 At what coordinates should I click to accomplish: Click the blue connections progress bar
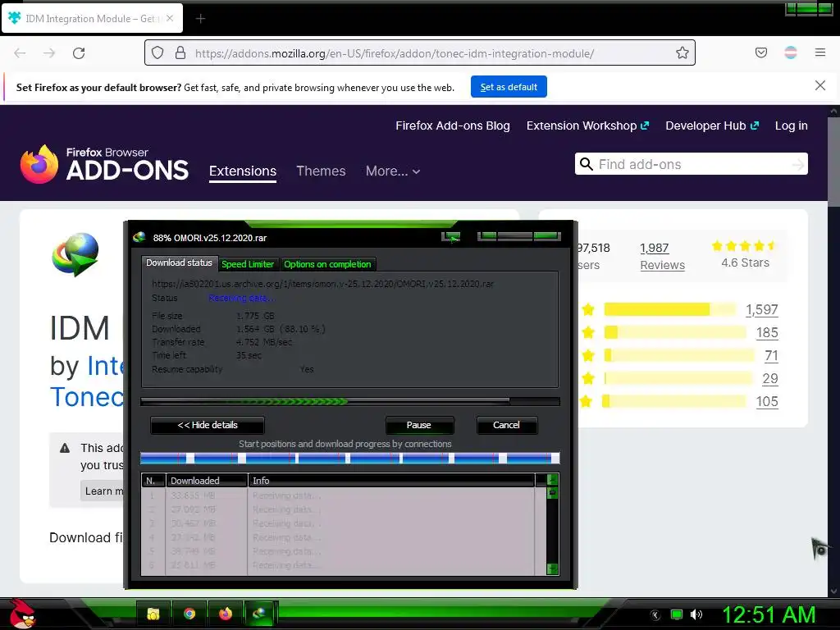coord(349,458)
